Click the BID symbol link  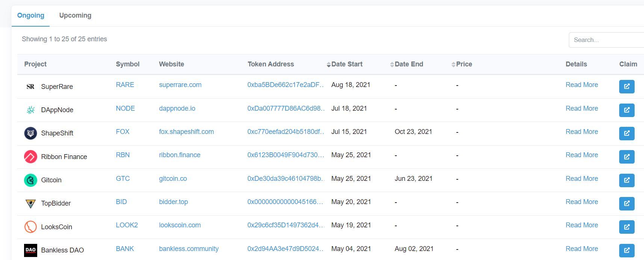(121, 202)
